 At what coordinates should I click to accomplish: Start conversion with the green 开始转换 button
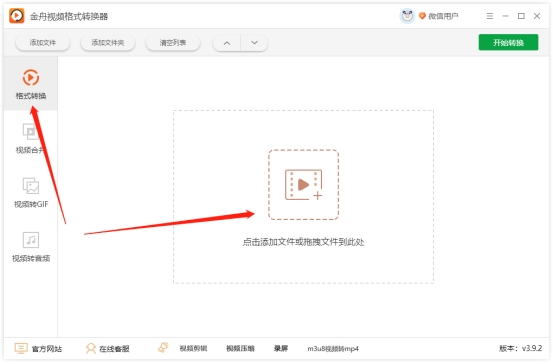click(x=508, y=42)
